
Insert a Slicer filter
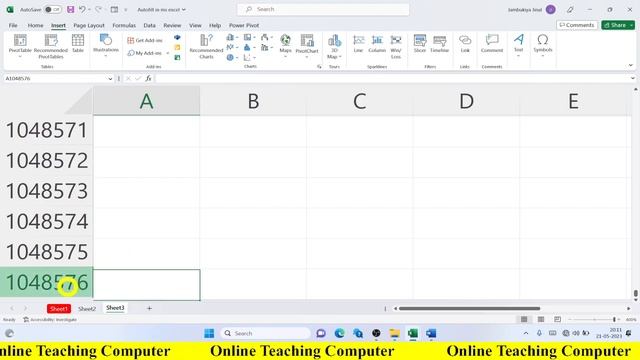[x=420, y=44]
